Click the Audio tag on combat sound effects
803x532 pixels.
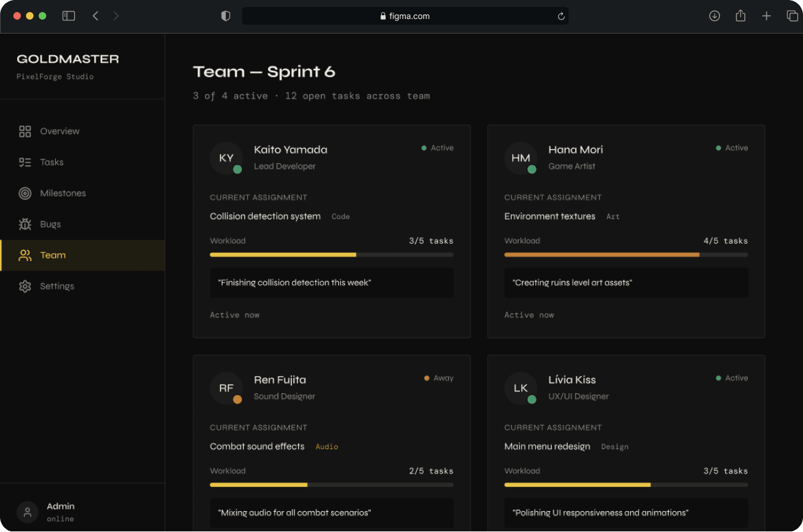pyautogui.click(x=327, y=446)
